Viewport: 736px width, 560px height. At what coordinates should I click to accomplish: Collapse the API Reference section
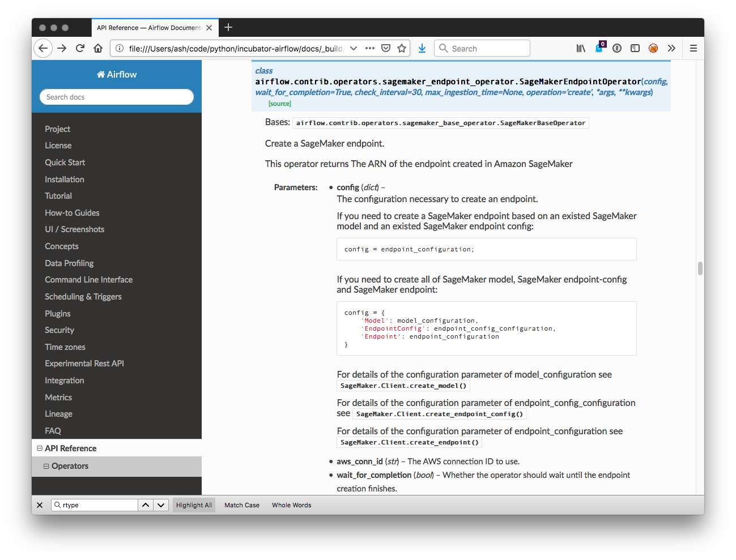(x=40, y=448)
